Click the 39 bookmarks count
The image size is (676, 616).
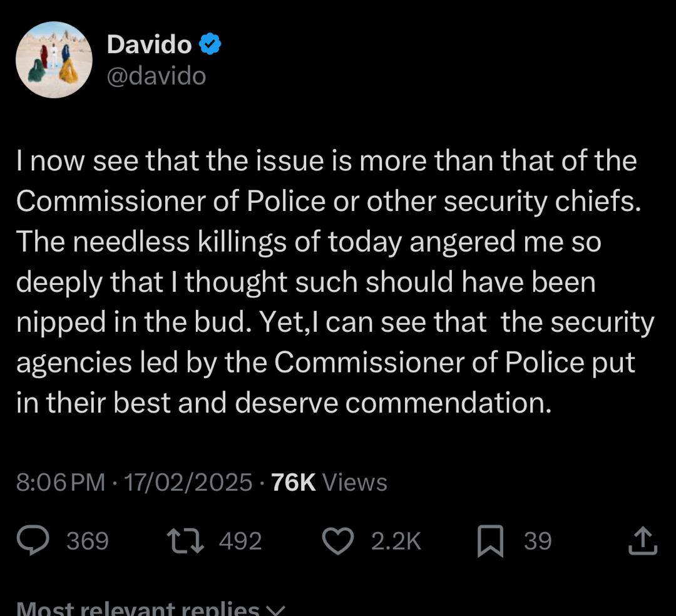click(x=538, y=541)
